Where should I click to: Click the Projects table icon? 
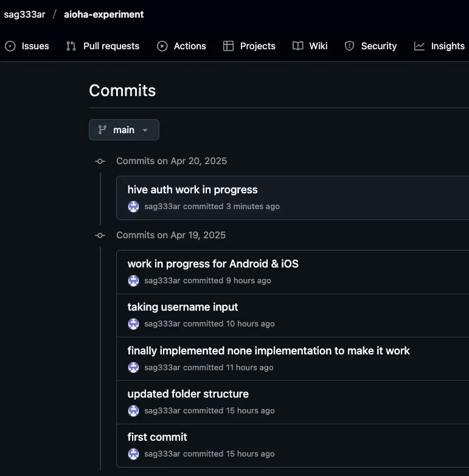228,46
